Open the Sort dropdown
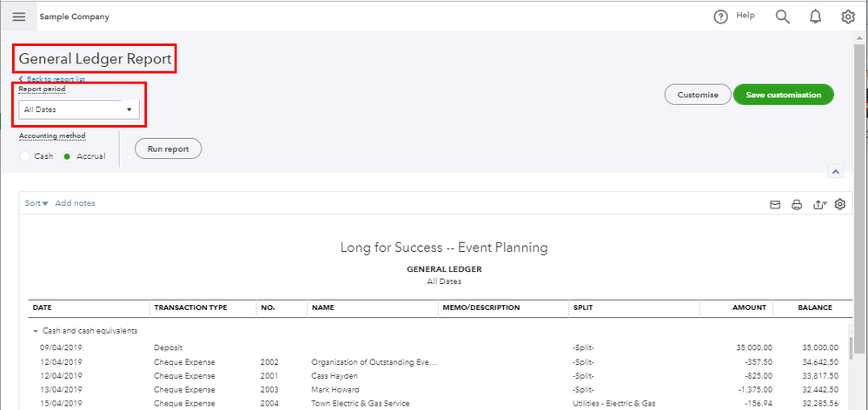 [36, 203]
